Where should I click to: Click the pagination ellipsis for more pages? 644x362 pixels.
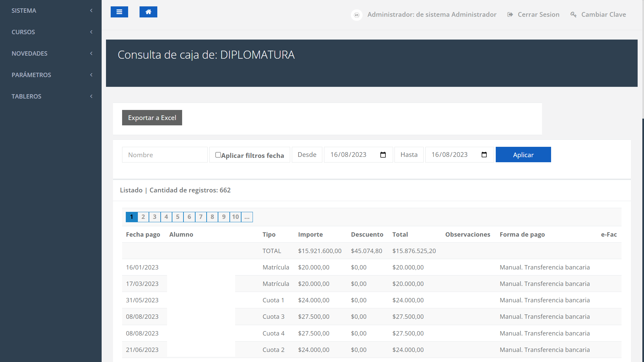[x=247, y=217]
